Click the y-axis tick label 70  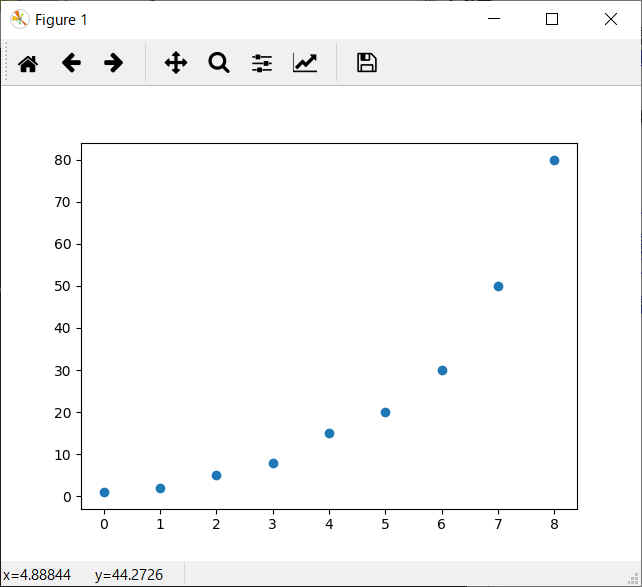coord(63,202)
